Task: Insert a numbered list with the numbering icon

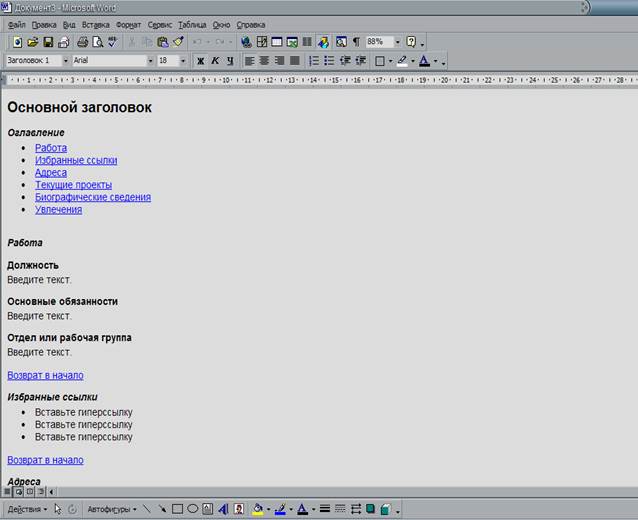Action: (x=314, y=61)
